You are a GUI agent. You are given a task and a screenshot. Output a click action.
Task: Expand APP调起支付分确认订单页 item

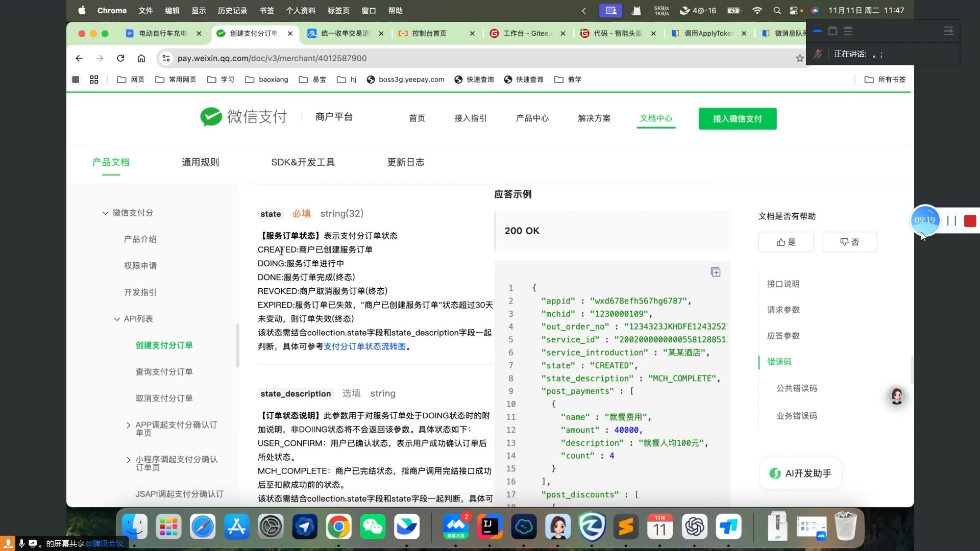pyautogui.click(x=128, y=425)
